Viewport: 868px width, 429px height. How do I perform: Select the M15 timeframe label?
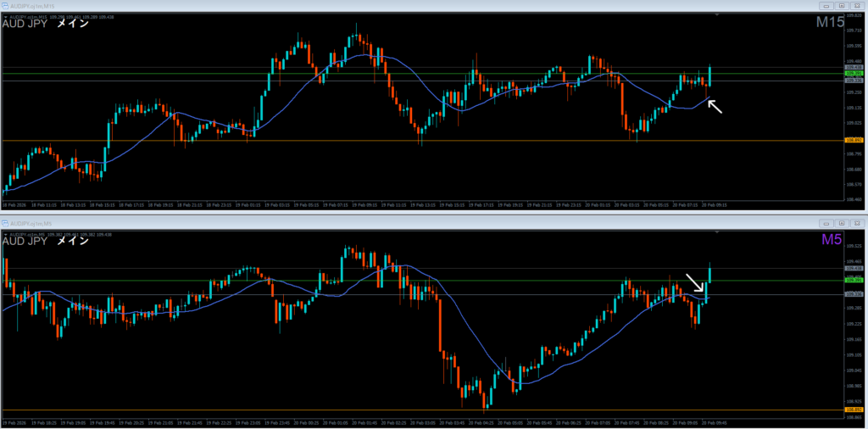[830, 23]
